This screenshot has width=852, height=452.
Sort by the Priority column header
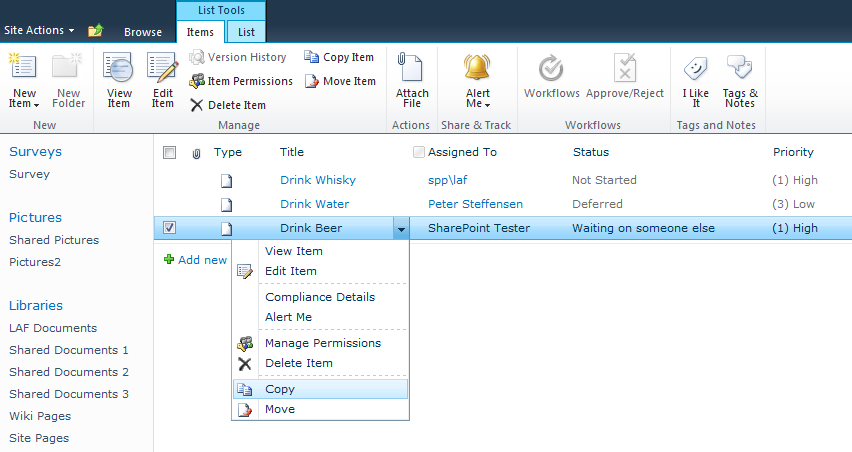(x=793, y=152)
